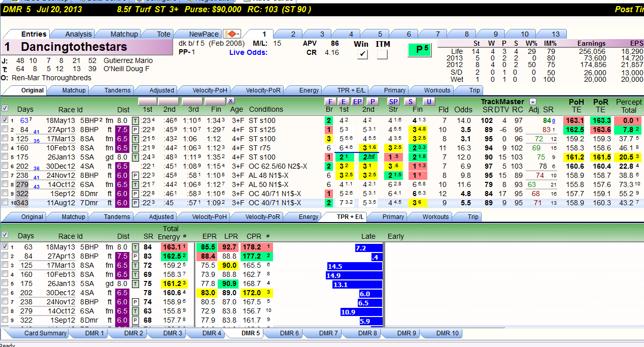
Task: Check row 2 checkbox in upper table
Action: coord(5,130)
